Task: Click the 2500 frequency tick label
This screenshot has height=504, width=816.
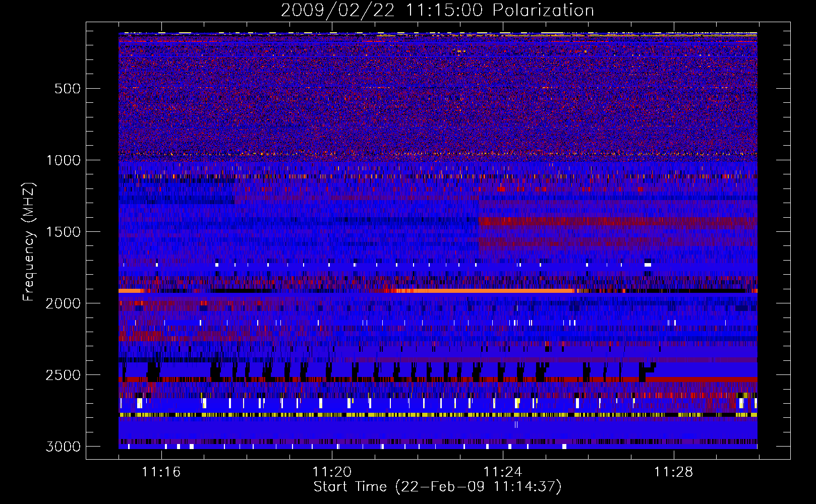Action: pyautogui.click(x=64, y=375)
